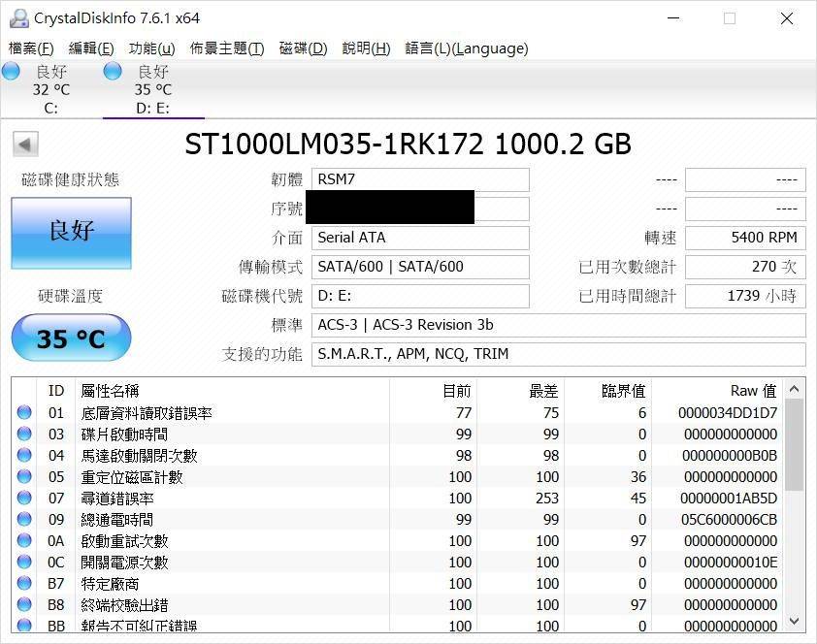Viewport: 817px width, 644px height.
Task: Click the blue status orb for drive C:
Action: click(11, 72)
